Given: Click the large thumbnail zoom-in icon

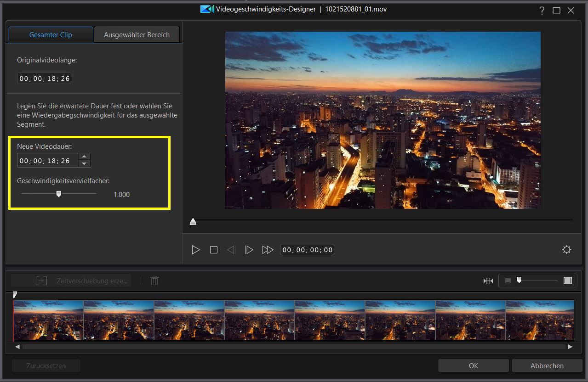Looking at the screenshot, I should click(568, 281).
